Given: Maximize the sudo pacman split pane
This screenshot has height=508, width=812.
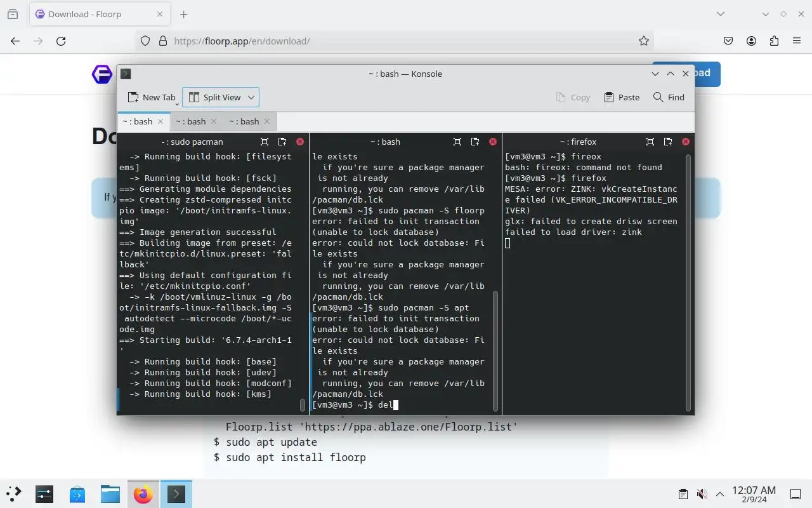Looking at the screenshot, I should tap(265, 142).
